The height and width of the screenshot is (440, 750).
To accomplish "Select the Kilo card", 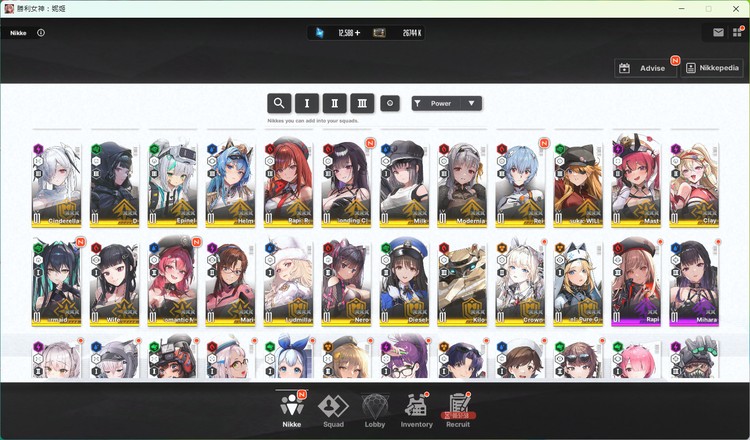I will tap(462, 283).
